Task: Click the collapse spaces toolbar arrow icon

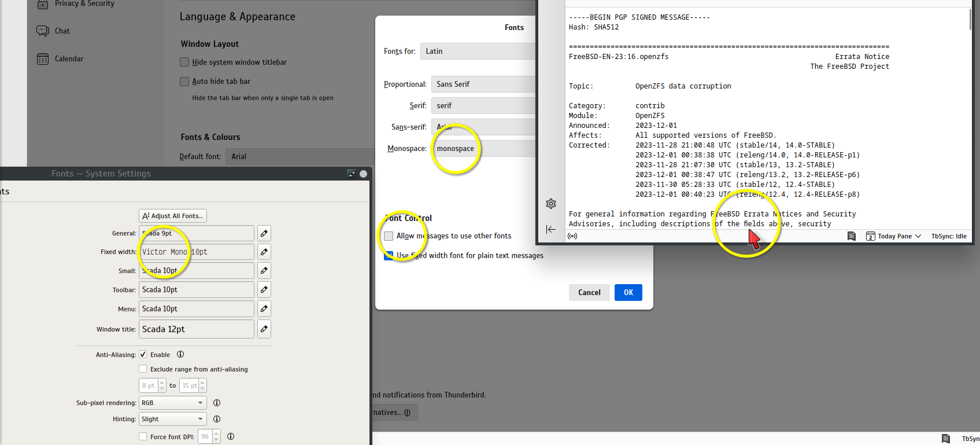Action: (x=551, y=230)
